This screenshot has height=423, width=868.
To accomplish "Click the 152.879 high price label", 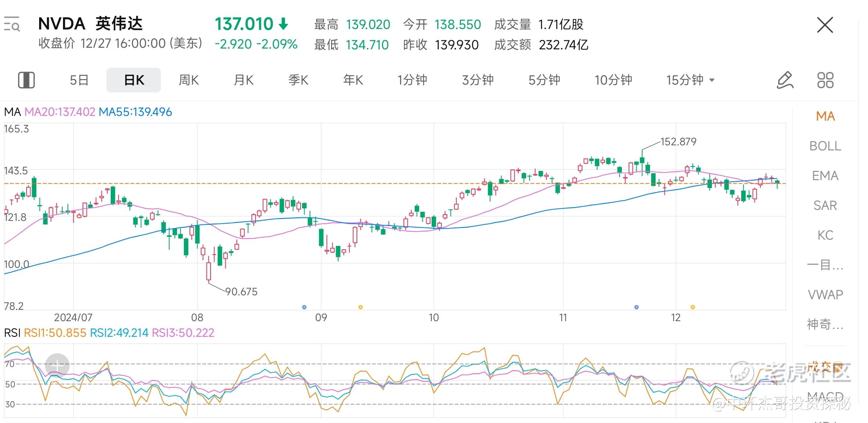I will (679, 142).
